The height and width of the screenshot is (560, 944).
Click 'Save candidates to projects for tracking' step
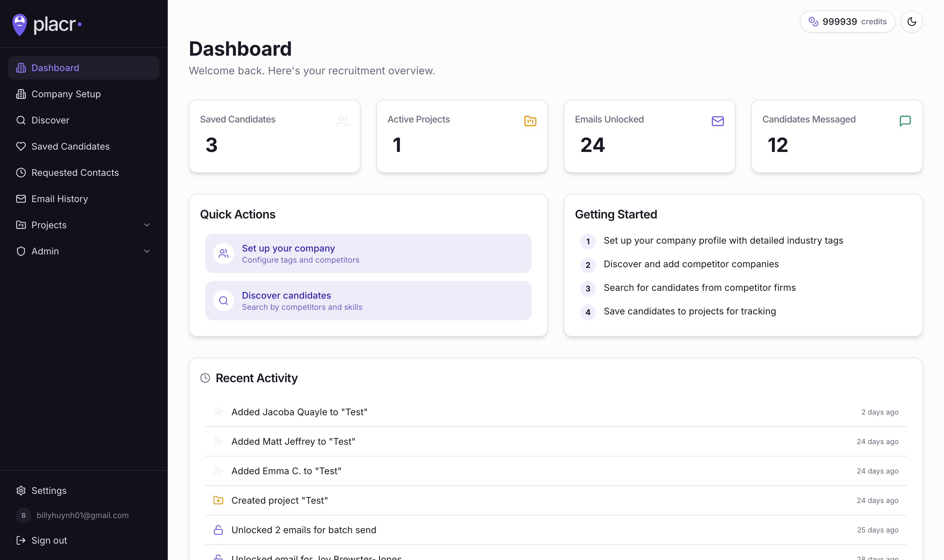(690, 311)
